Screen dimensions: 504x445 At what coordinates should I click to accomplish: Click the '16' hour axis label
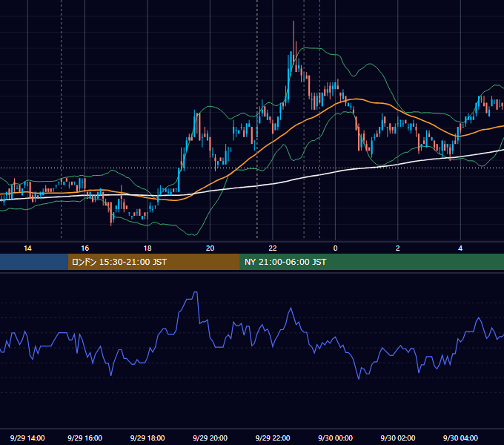click(x=84, y=248)
